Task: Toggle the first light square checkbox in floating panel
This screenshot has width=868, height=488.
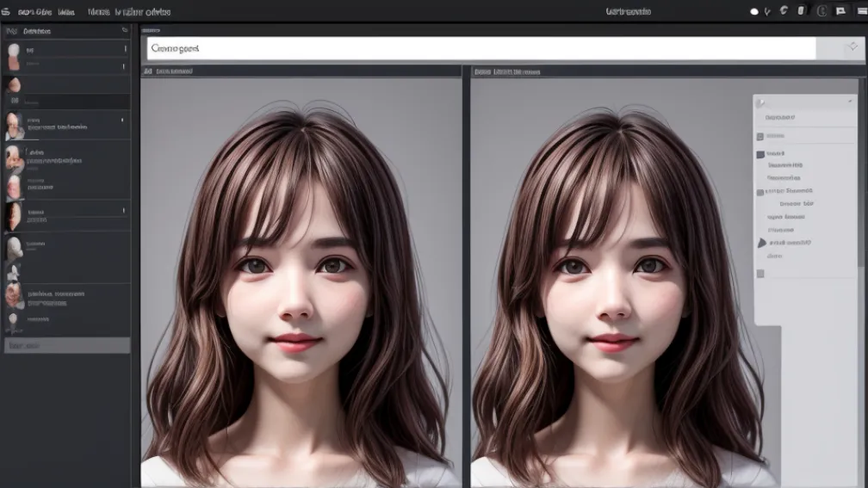Action: pos(760,136)
